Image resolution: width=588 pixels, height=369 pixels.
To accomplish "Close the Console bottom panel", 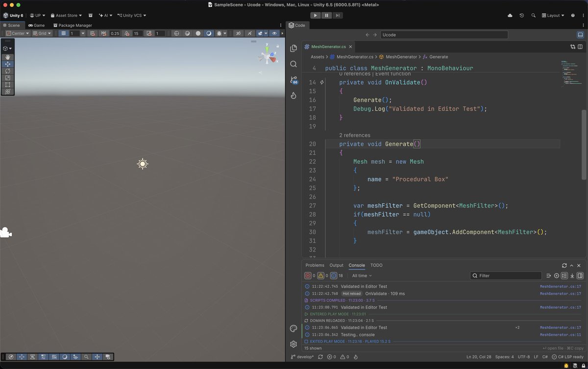I will point(579,265).
